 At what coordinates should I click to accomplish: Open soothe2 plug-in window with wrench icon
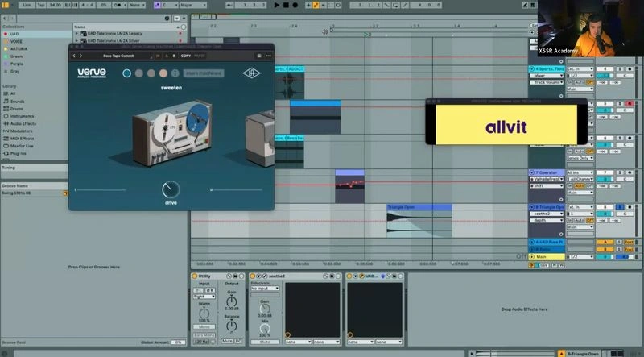[x=265, y=276]
